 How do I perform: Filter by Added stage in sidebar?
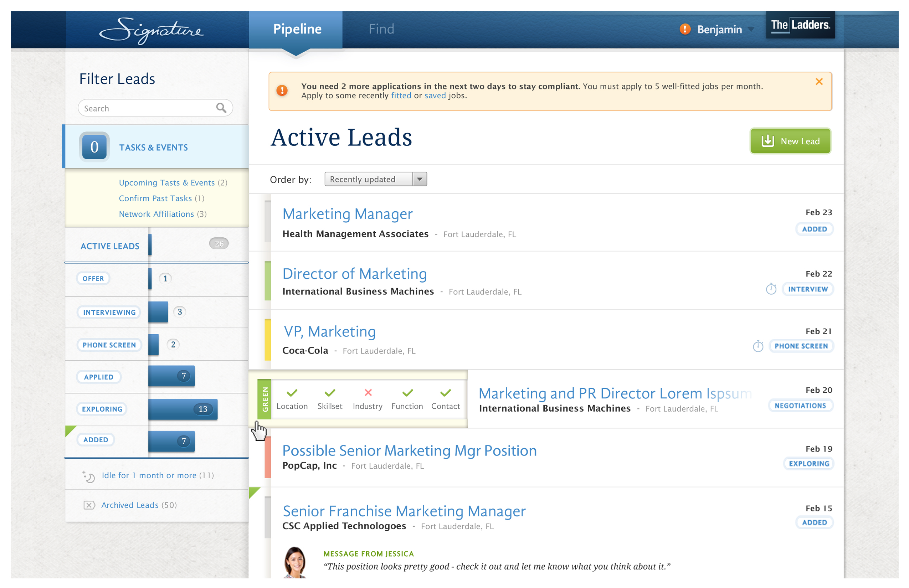point(96,439)
